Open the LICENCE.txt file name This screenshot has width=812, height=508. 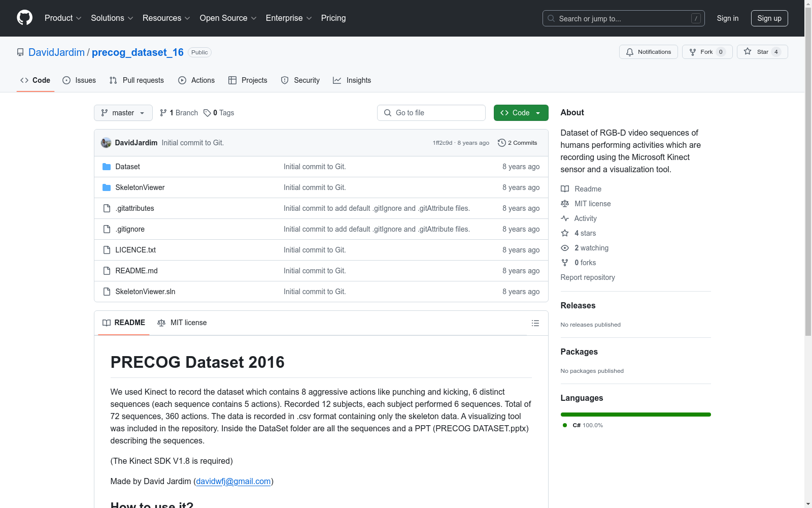[136, 250]
